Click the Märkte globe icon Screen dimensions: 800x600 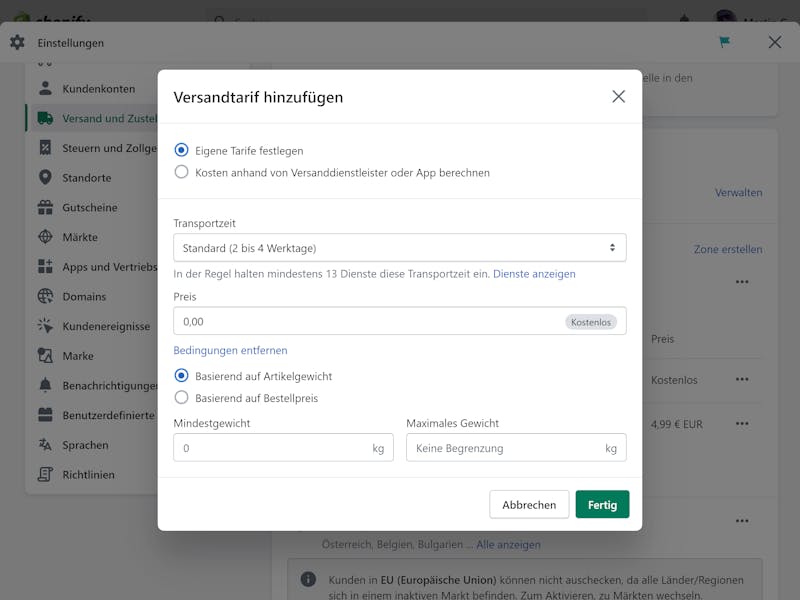click(x=45, y=237)
